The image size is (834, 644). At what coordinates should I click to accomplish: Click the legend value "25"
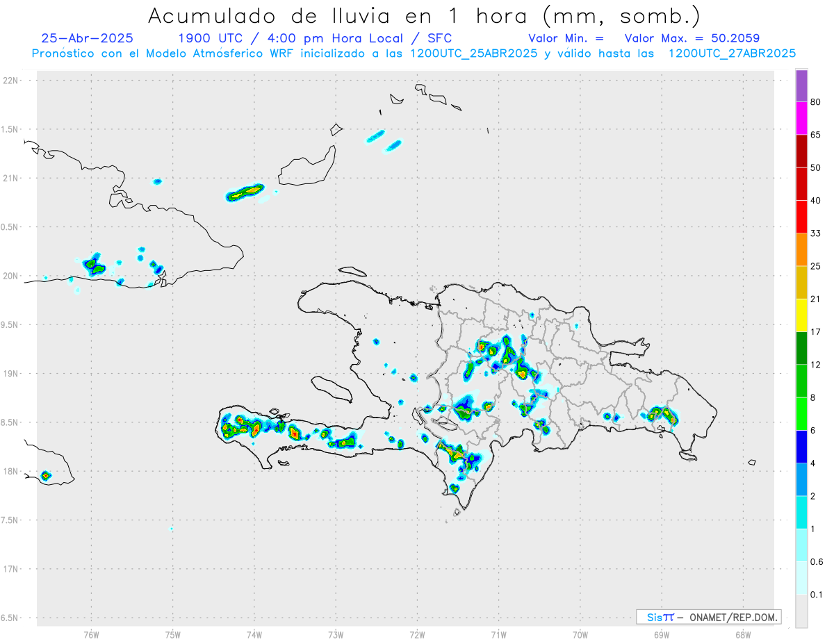click(816, 266)
